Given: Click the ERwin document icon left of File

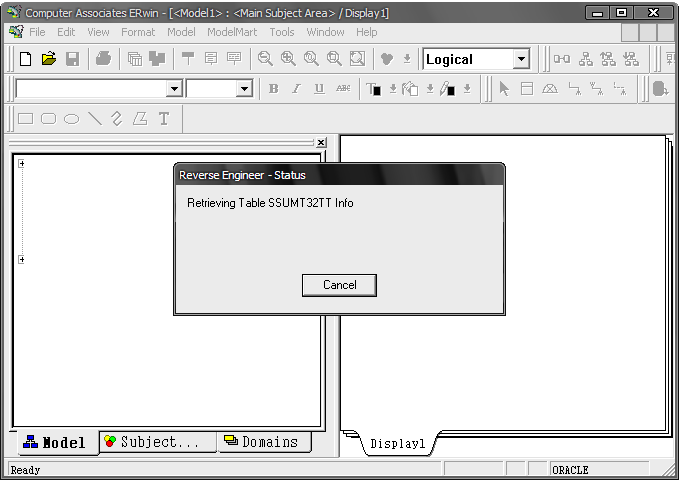Looking at the screenshot, I should tap(16, 32).
